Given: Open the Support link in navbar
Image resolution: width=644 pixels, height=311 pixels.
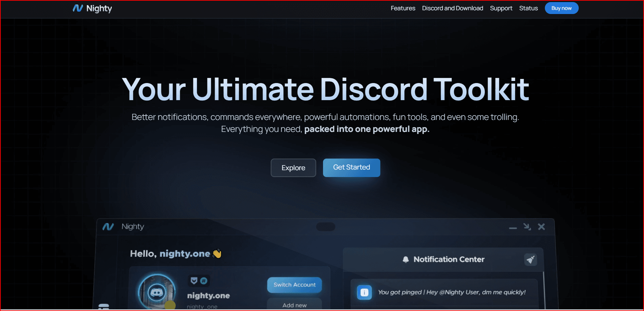Looking at the screenshot, I should pos(501,8).
